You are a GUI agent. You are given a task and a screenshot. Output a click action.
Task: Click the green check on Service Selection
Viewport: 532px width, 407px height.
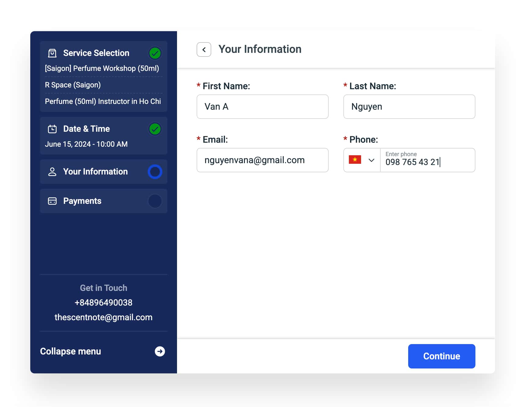155,53
